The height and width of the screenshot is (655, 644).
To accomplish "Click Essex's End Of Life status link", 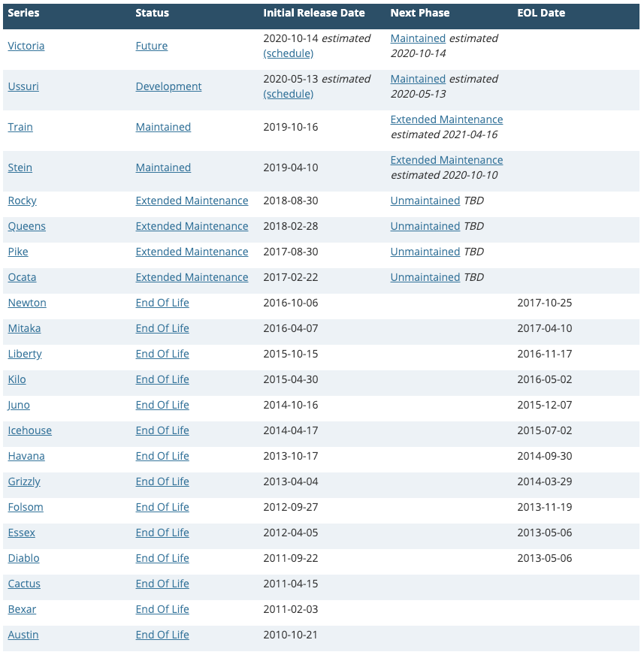I will 162,533.
